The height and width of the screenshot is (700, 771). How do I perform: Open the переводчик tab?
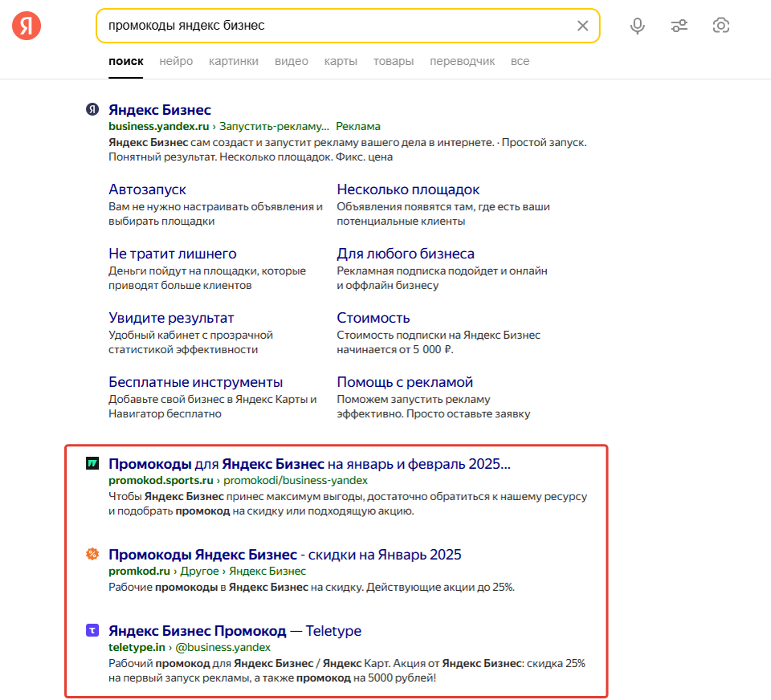click(463, 62)
